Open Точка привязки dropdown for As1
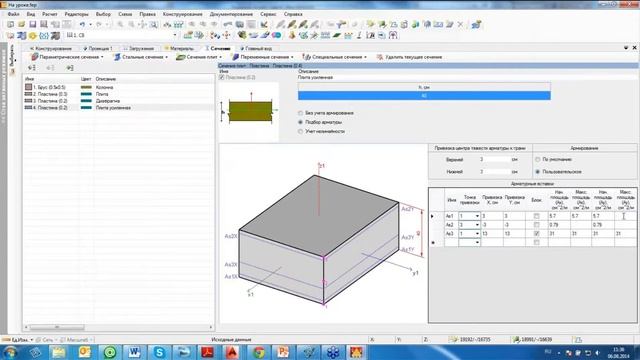Viewport: 640px width, 360px height. click(x=477, y=216)
